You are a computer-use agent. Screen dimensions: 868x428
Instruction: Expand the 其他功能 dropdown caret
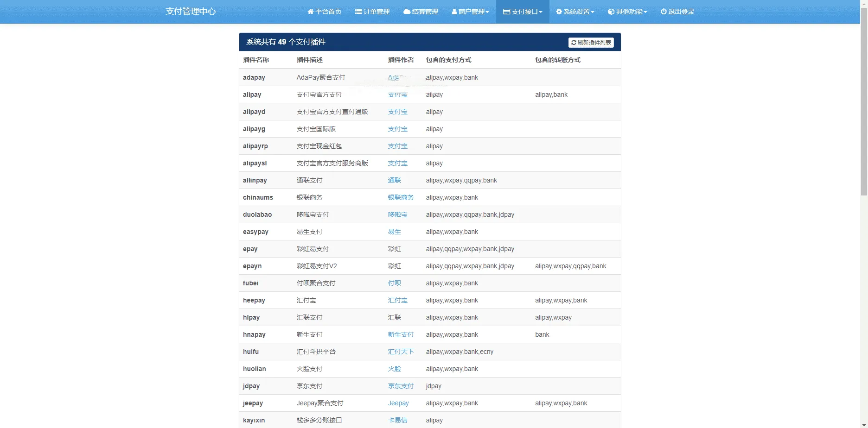[x=645, y=12]
